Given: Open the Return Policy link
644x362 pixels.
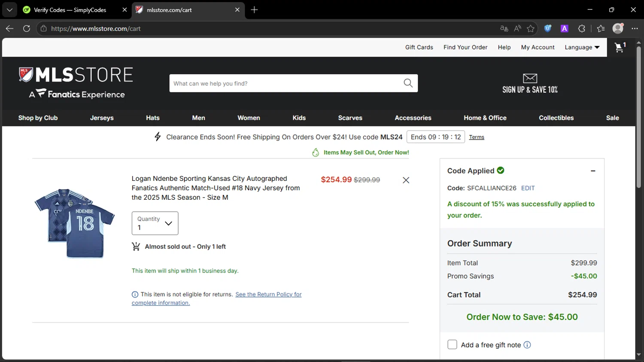Looking at the screenshot, I should pyautogui.click(x=268, y=295).
